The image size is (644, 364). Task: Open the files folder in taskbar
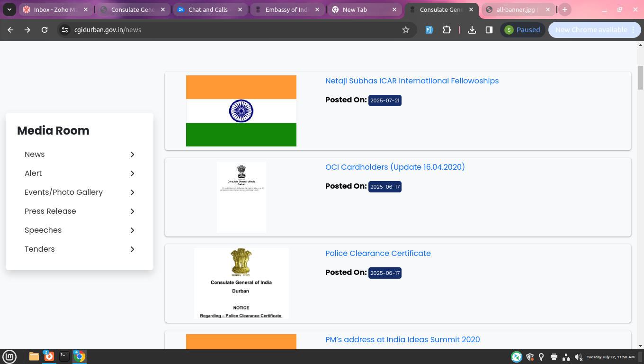click(x=34, y=356)
